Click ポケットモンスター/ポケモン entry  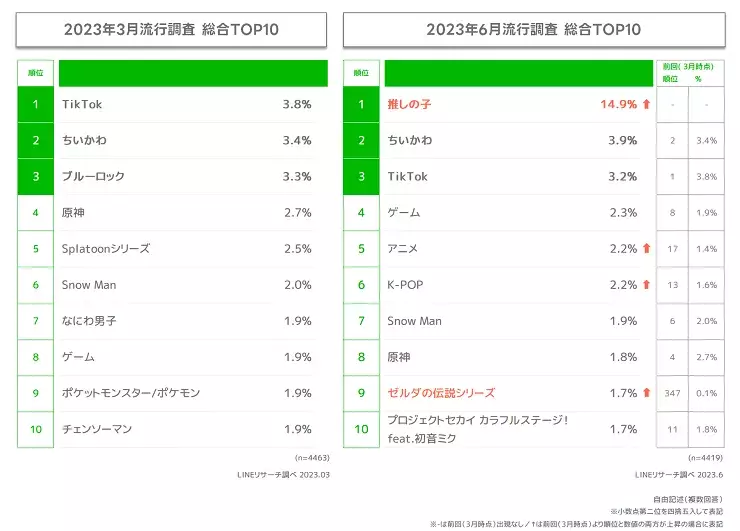(x=131, y=393)
